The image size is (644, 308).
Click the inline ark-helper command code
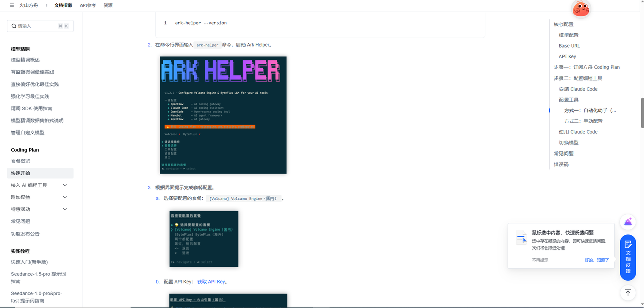coord(208,45)
